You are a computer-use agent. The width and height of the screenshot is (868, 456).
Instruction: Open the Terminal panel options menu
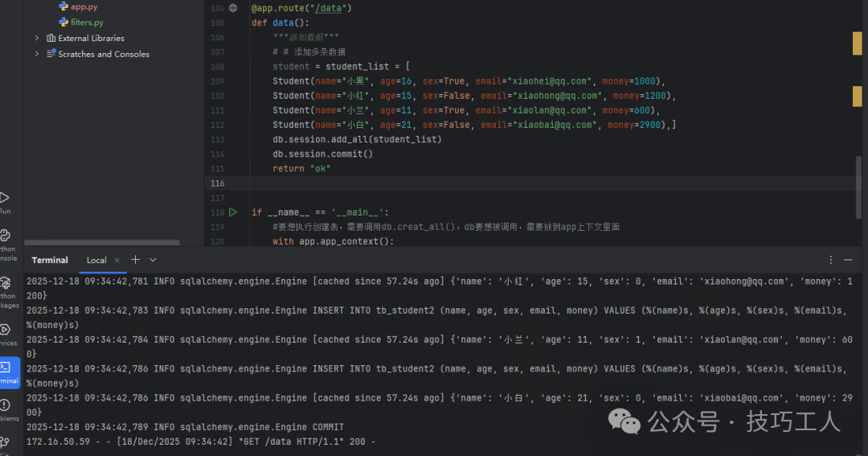(830, 260)
